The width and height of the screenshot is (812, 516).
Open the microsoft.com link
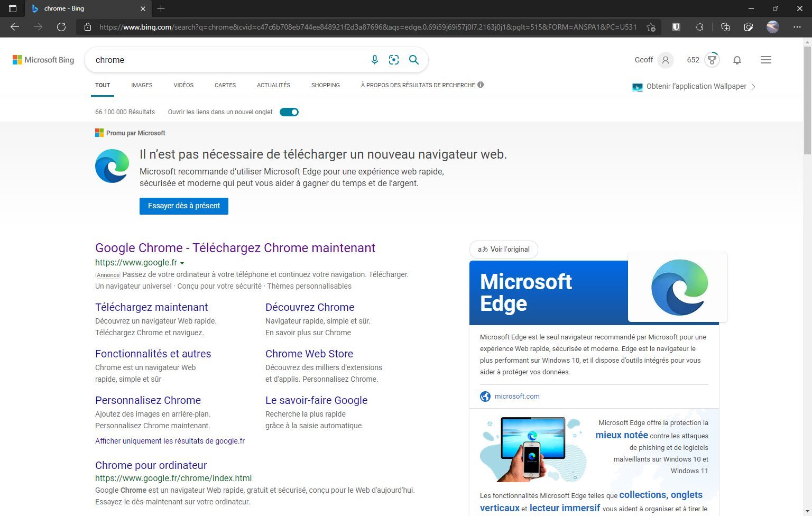[517, 397]
